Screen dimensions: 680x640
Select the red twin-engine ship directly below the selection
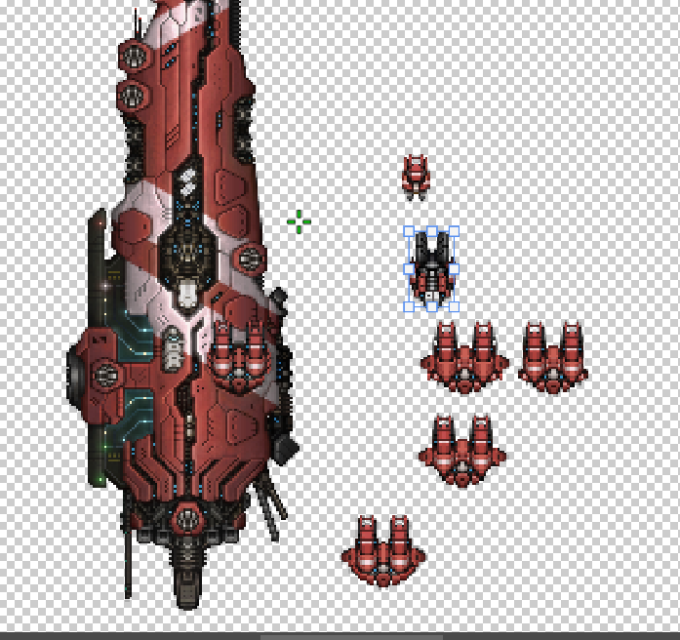tap(464, 357)
